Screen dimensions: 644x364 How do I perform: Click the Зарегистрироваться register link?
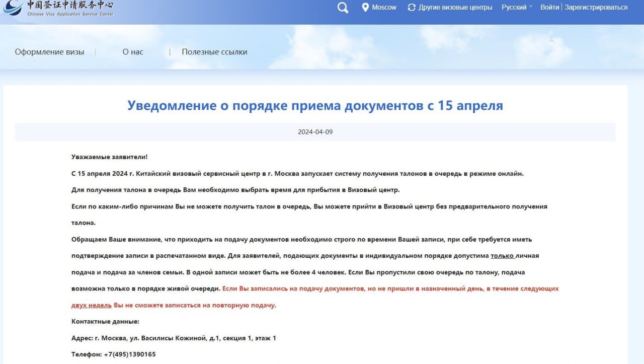(596, 8)
